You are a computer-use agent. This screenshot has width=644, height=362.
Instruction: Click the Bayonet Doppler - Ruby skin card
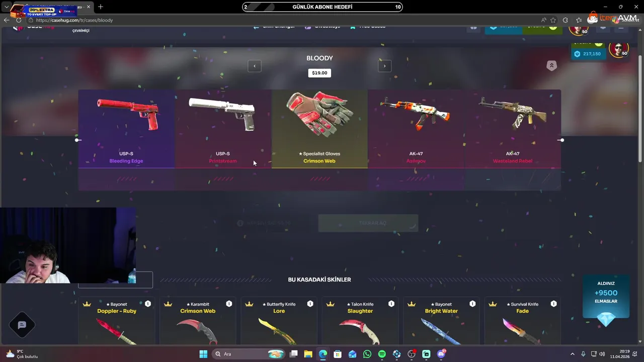(117, 321)
